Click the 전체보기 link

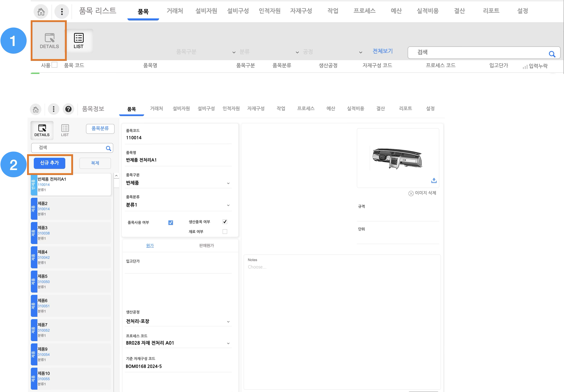point(382,51)
